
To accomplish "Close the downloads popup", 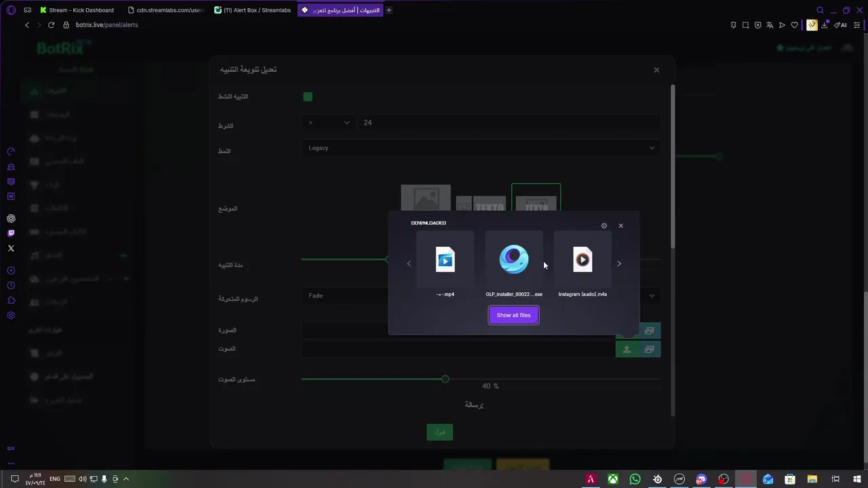I will pos(620,226).
